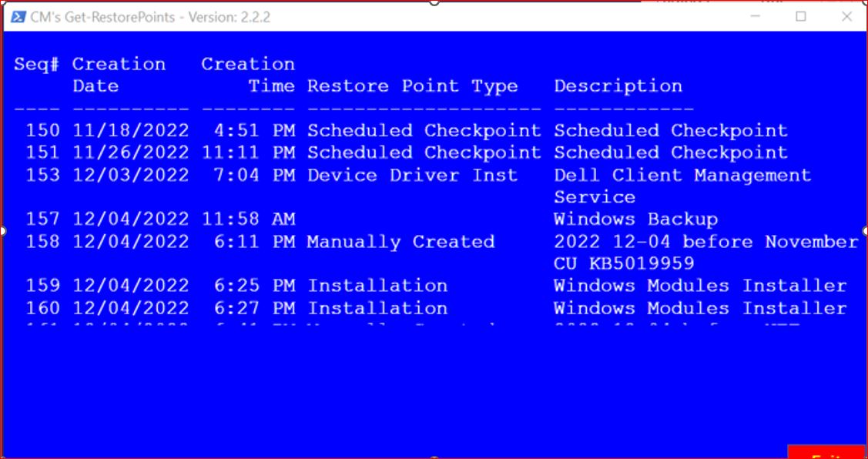Image resolution: width=868 pixels, height=459 pixels.
Task: Select restore point sequence number 159
Action: click(42, 286)
